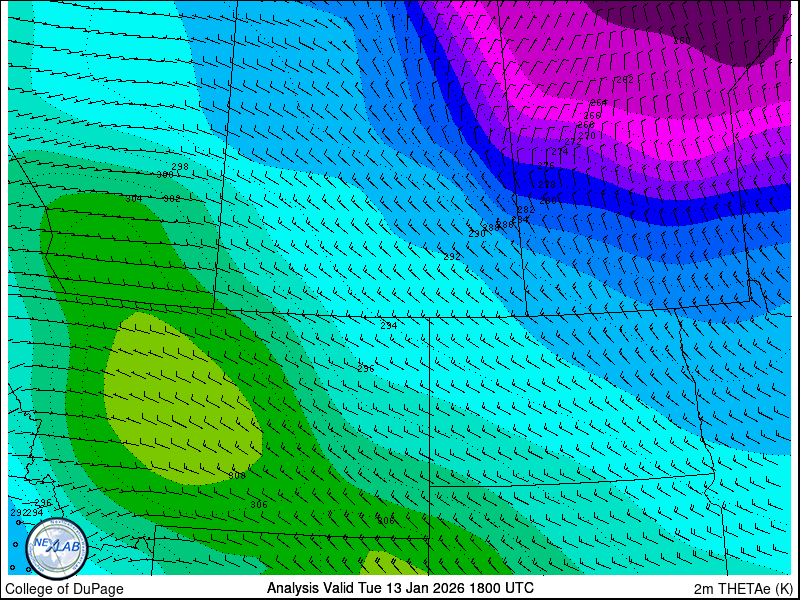The image size is (800, 600).
Task: Click the 272 contour label
Action: point(573,141)
